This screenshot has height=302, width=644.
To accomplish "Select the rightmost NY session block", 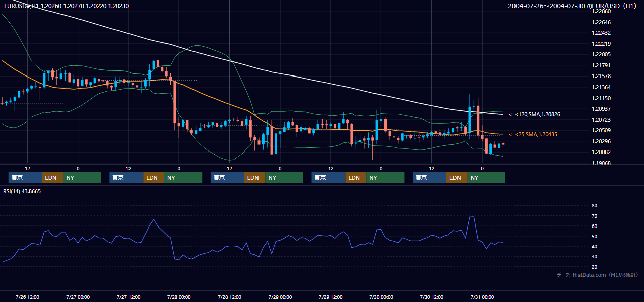I will coord(486,178).
